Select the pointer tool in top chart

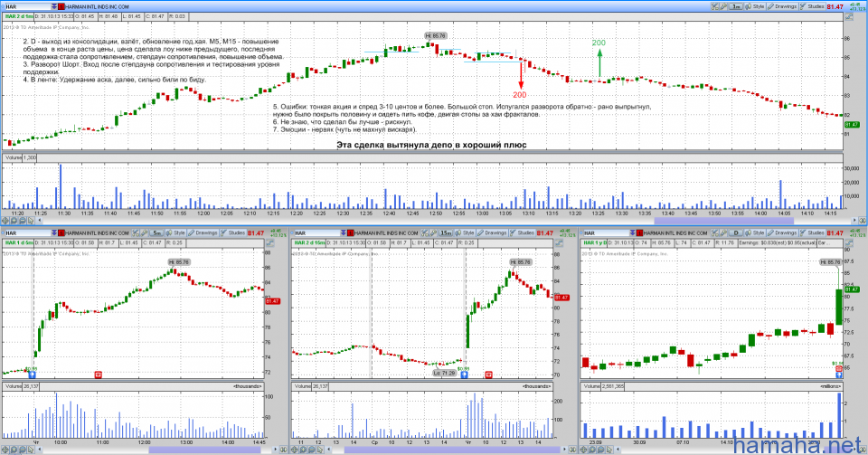click(31, 221)
